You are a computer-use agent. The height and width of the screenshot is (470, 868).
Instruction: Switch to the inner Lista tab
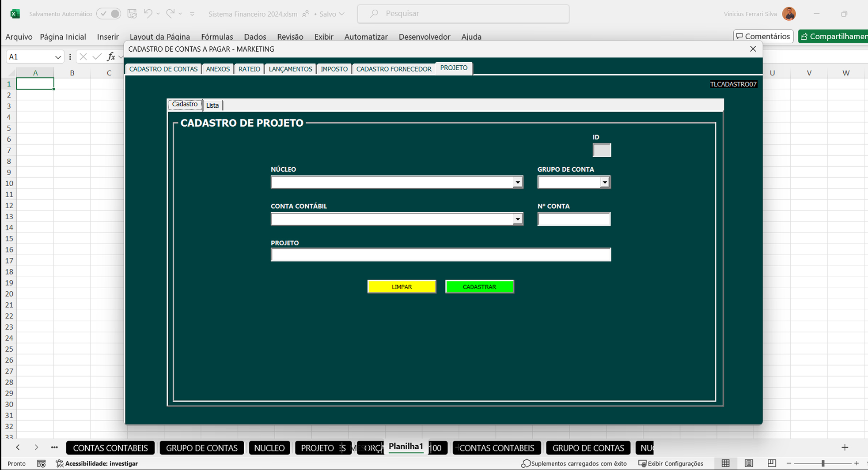point(212,105)
